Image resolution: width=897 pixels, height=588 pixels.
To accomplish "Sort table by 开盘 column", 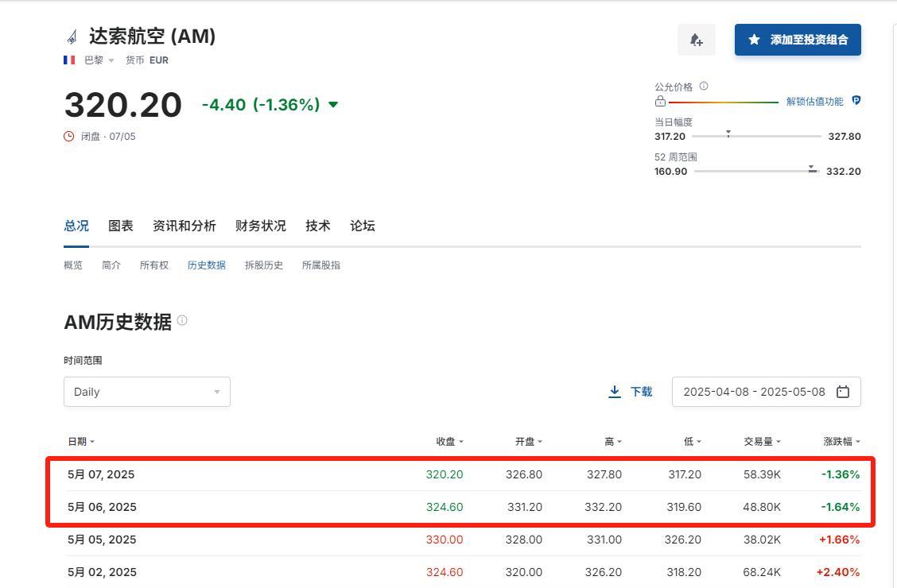I will (x=529, y=441).
